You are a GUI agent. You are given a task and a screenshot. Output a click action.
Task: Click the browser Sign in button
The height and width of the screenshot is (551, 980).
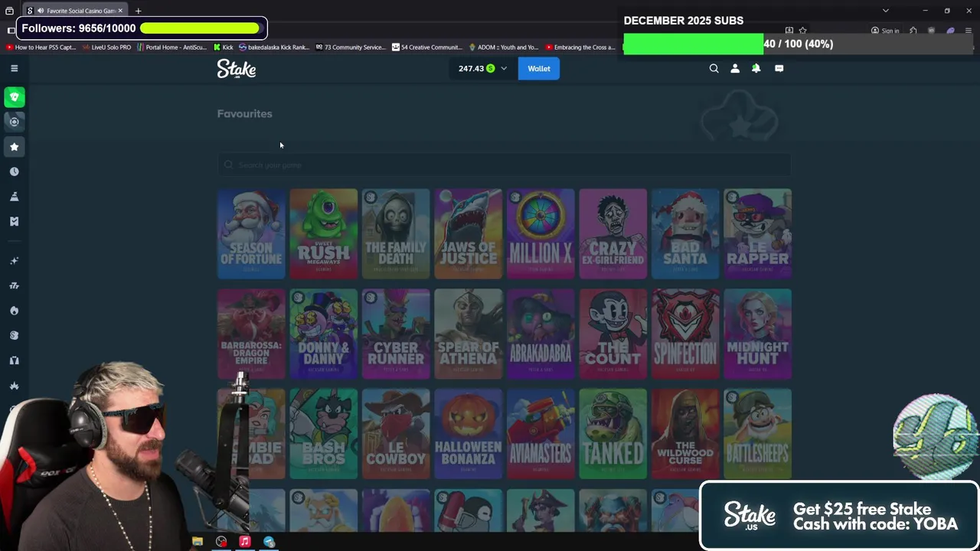pyautogui.click(x=885, y=31)
